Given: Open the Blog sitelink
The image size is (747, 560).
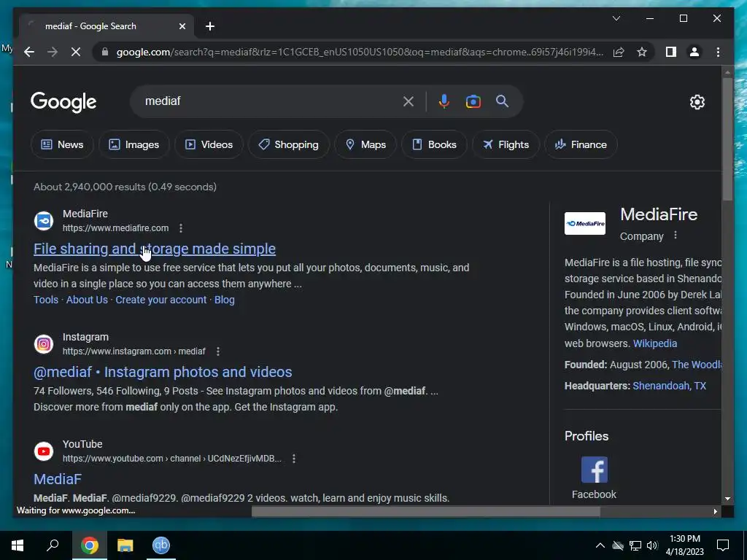Looking at the screenshot, I should (x=225, y=300).
